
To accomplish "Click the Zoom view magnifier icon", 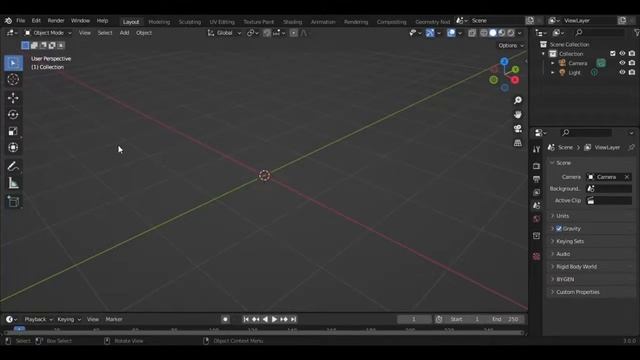I will [518, 100].
